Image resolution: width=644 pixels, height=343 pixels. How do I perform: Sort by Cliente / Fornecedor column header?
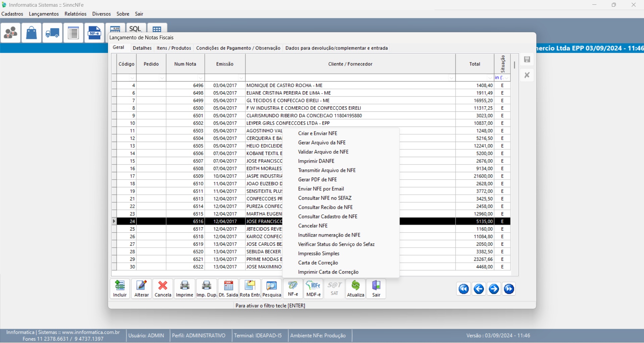pyautogui.click(x=350, y=64)
